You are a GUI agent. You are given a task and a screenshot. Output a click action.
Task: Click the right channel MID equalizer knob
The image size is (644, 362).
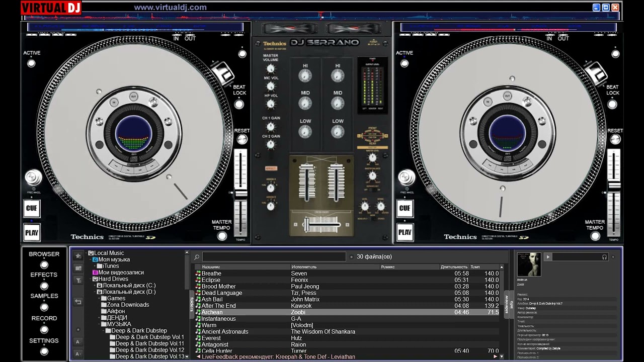338,103
